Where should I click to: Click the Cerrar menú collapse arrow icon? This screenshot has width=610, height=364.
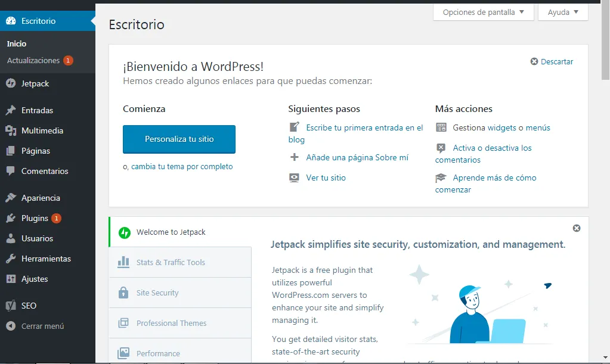pyautogui.click(x=11, y=326)
